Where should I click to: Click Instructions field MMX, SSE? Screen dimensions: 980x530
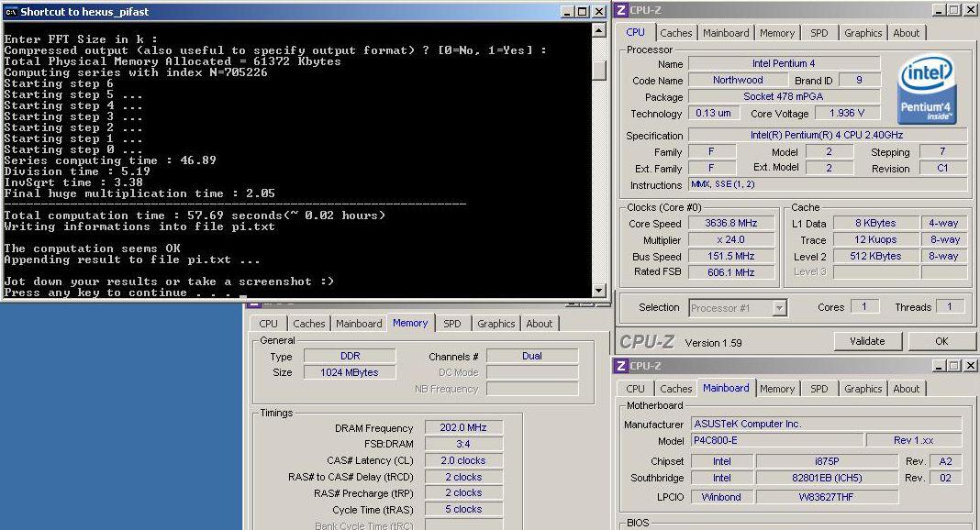click(828, 184)
